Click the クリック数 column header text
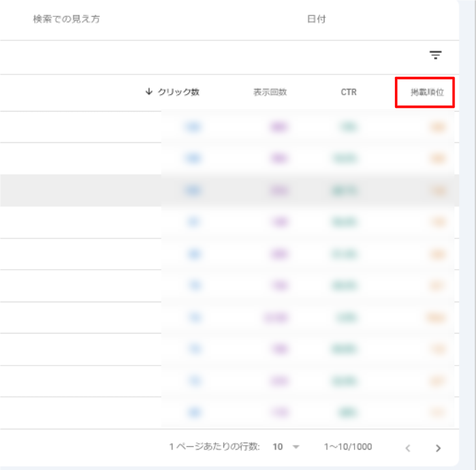 pyautogui.click(x=178, y=92)
